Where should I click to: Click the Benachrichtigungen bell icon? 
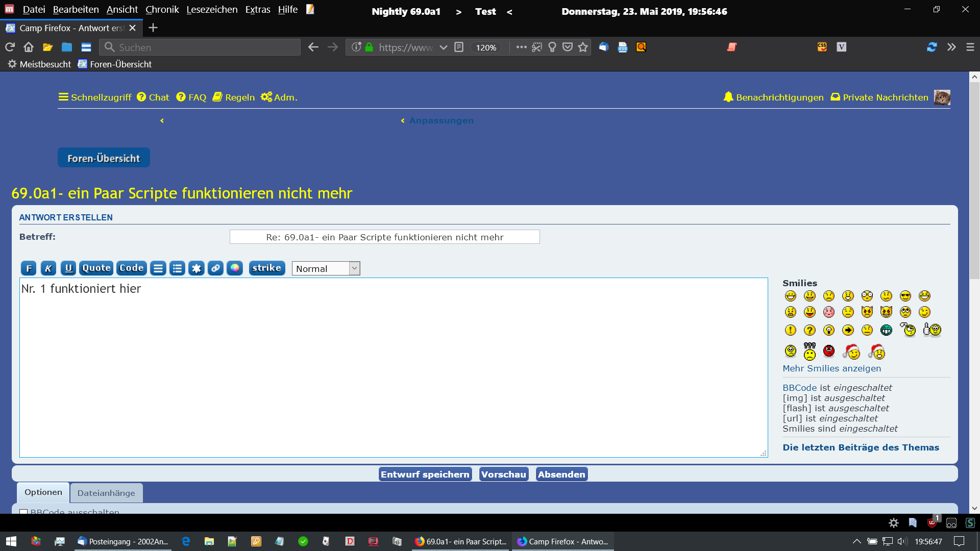tap(728, 97)
